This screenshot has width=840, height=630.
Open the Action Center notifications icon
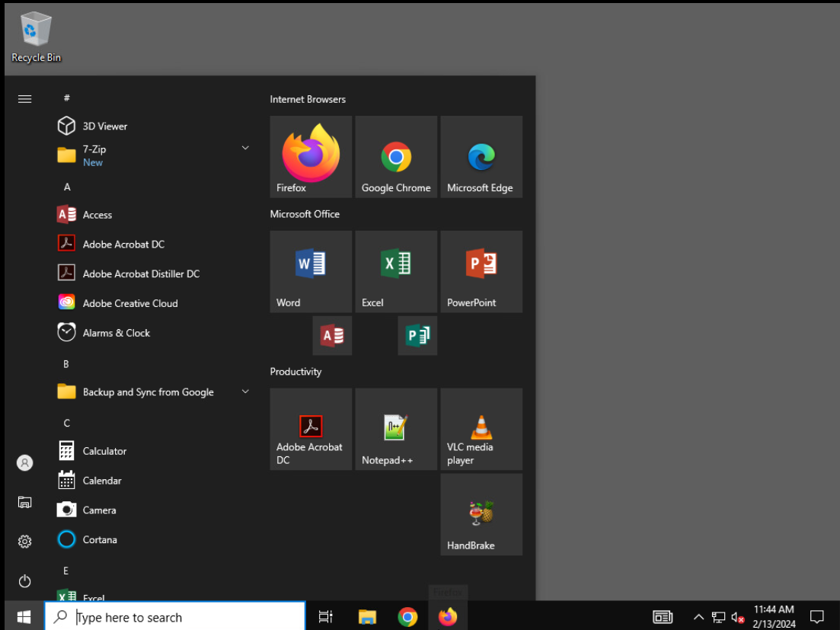point(816,617)
